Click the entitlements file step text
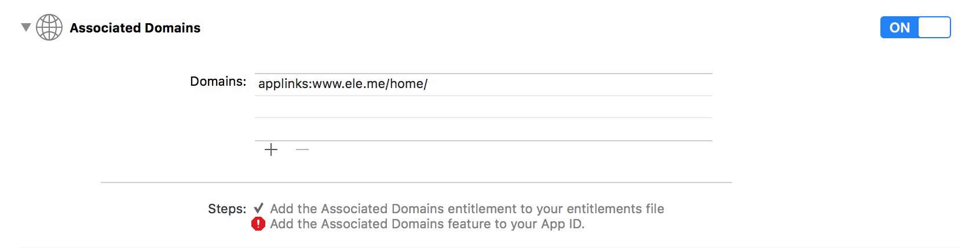The image size is (980, 248). click(x=467, y=209)
